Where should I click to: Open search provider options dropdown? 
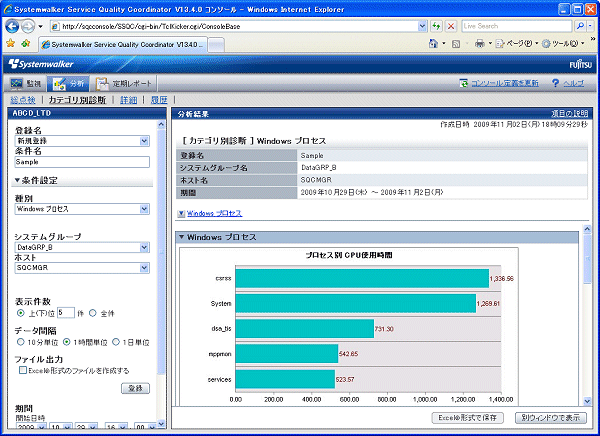click(x=590, y=26)
